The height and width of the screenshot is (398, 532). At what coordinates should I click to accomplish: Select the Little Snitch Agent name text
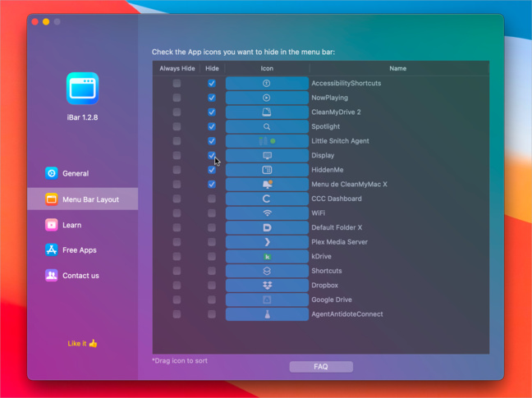click(x=340, y=141)
